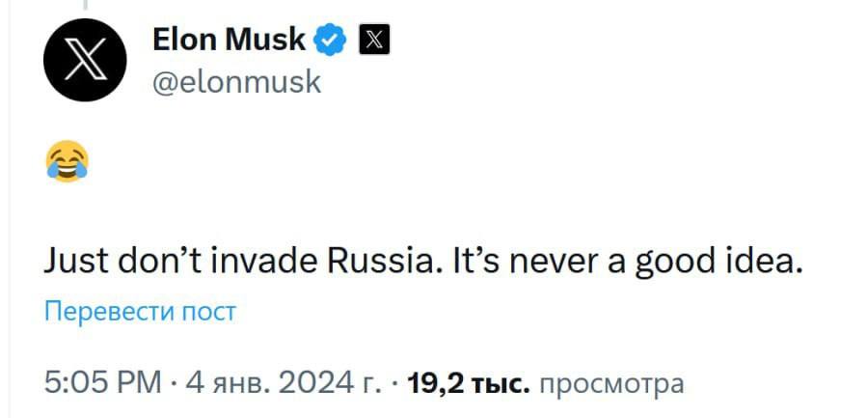This screenshot has height=418, width=868.
Task: Click the year "2024" in the date
Action: [x=312, y=383]
